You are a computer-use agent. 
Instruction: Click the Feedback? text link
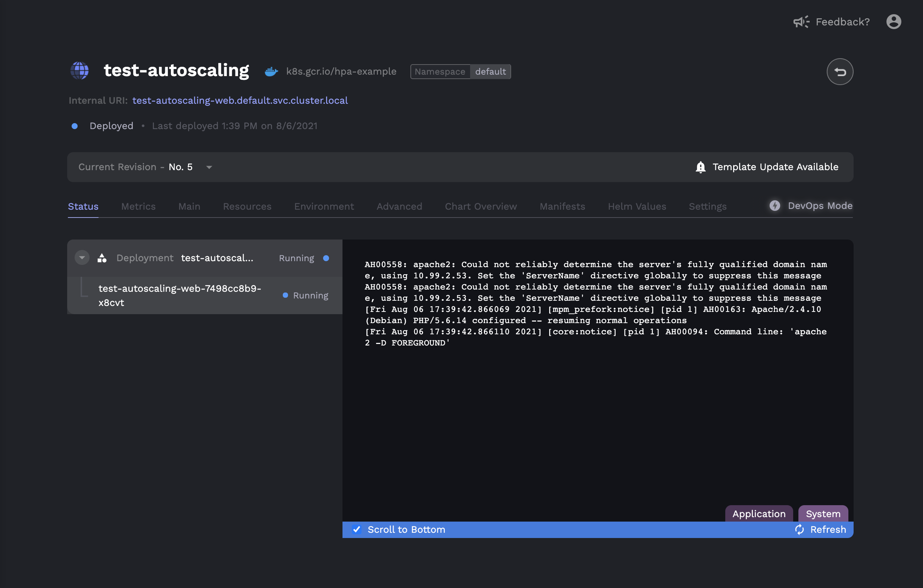(842, 22)
